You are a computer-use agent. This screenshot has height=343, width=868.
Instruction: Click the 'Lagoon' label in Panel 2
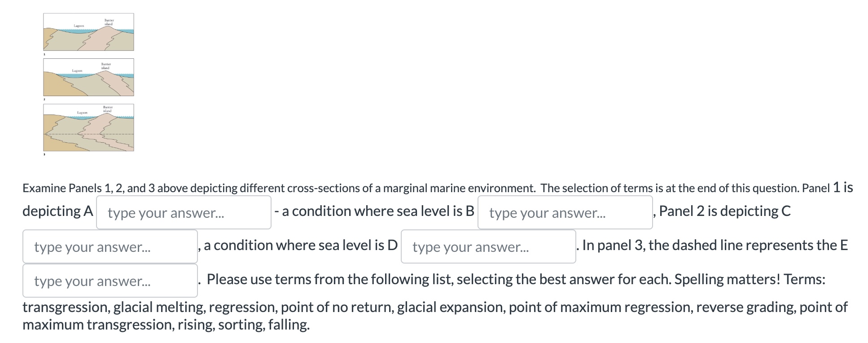click(x=77, y=70)
